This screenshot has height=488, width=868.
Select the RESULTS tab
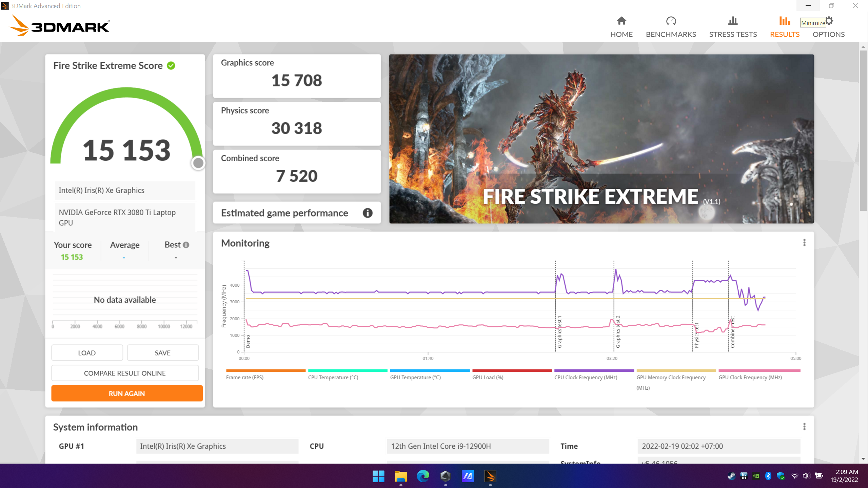pos(785,27)
